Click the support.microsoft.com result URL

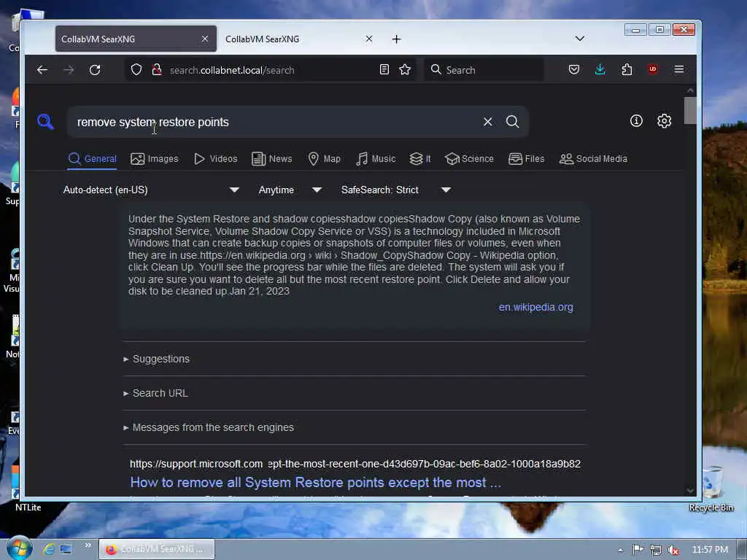pos(355,464)
